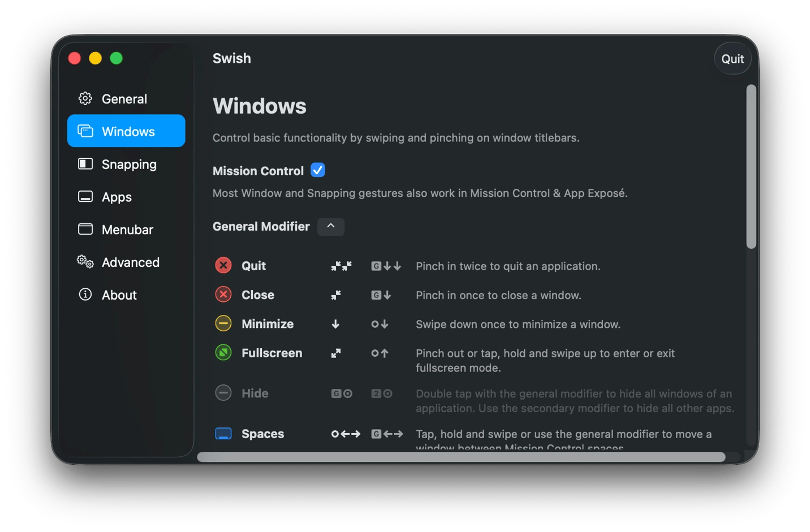Image resolution: width=810 pixels, height=532 pixels.
Task: Click the Spaces tap-hold left-right swipe icon
Action: tap(346, 434)
